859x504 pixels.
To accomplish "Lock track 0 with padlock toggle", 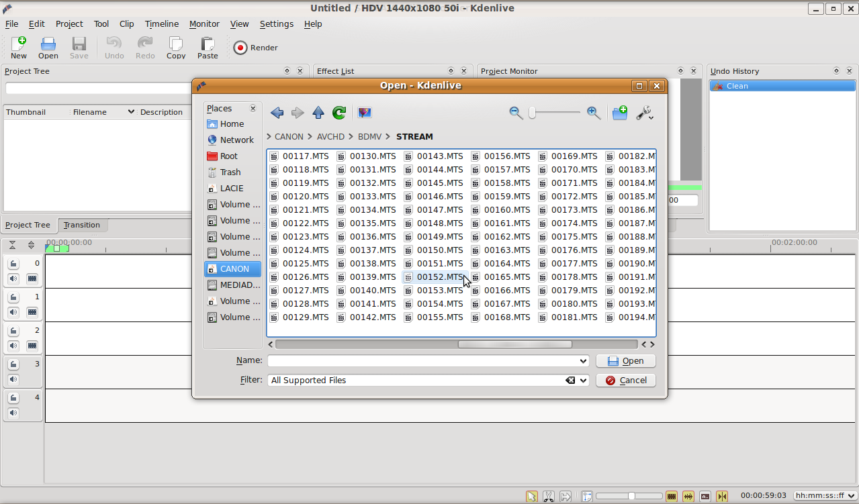I will point(13,264).
